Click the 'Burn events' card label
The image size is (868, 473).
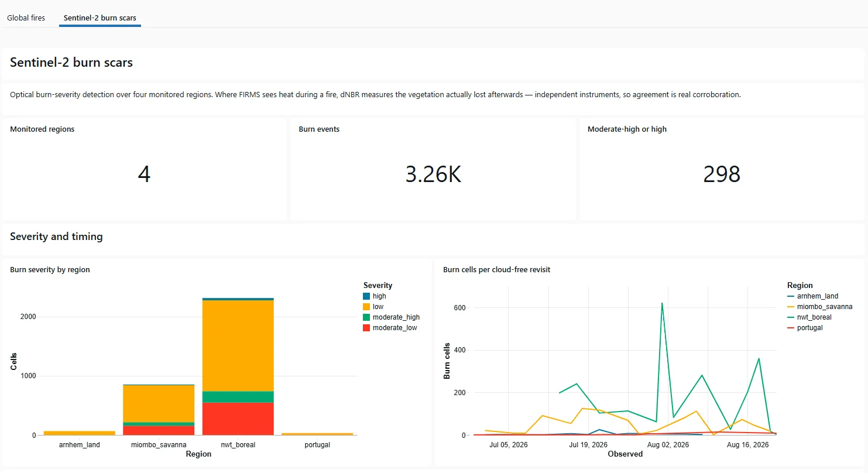pos(319,129)
